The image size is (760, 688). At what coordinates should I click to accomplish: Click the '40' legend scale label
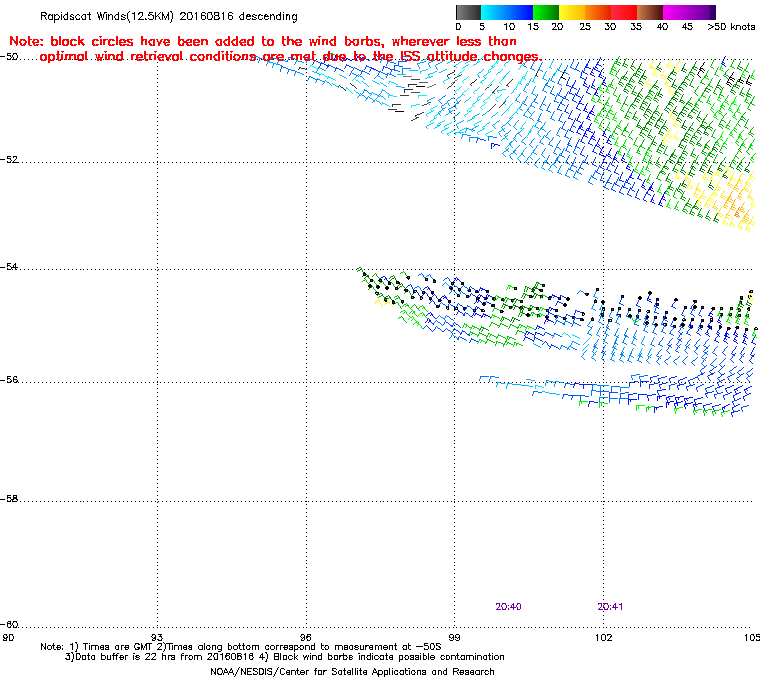(662, 27)
